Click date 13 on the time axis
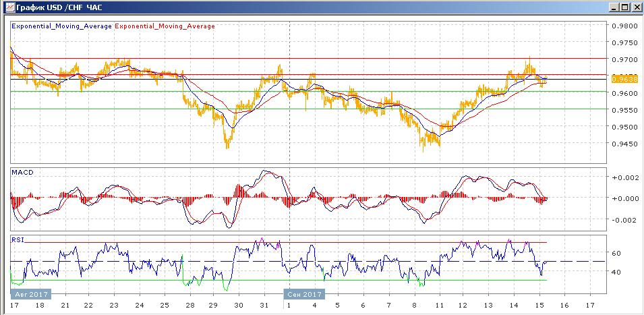644x315 pixels. pyautogui.click(x=488, y=306)
